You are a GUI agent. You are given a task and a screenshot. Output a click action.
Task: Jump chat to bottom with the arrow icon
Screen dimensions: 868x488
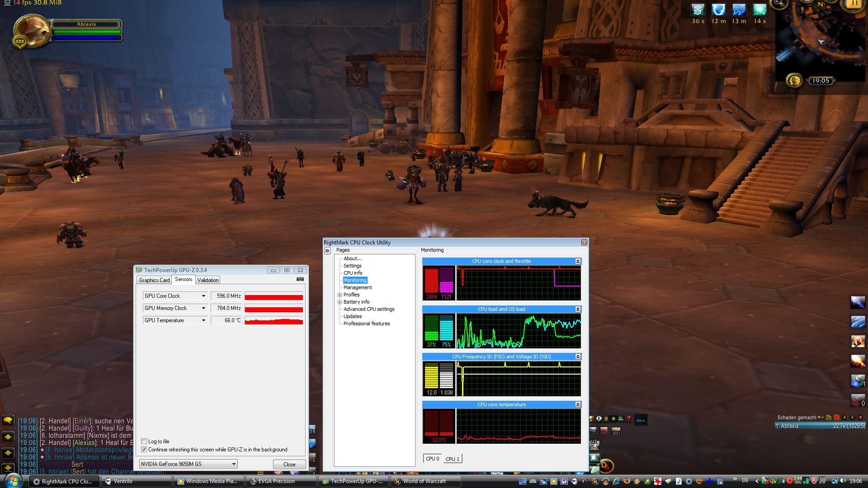(8, 468)
